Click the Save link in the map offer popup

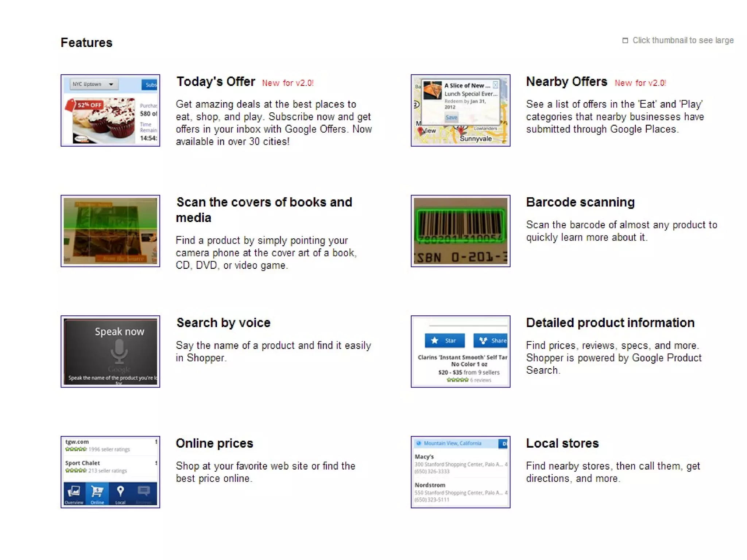pyautogui.click(x=451, y=117)
